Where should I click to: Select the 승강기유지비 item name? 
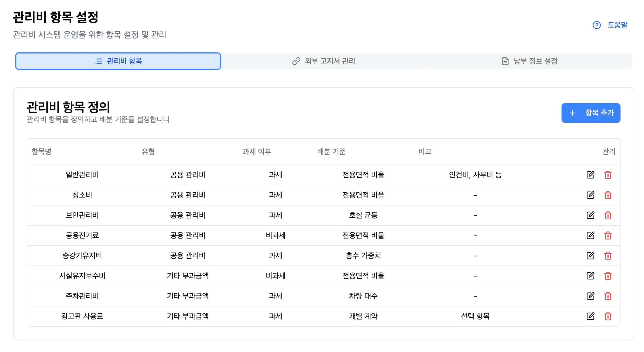(82, 255)
